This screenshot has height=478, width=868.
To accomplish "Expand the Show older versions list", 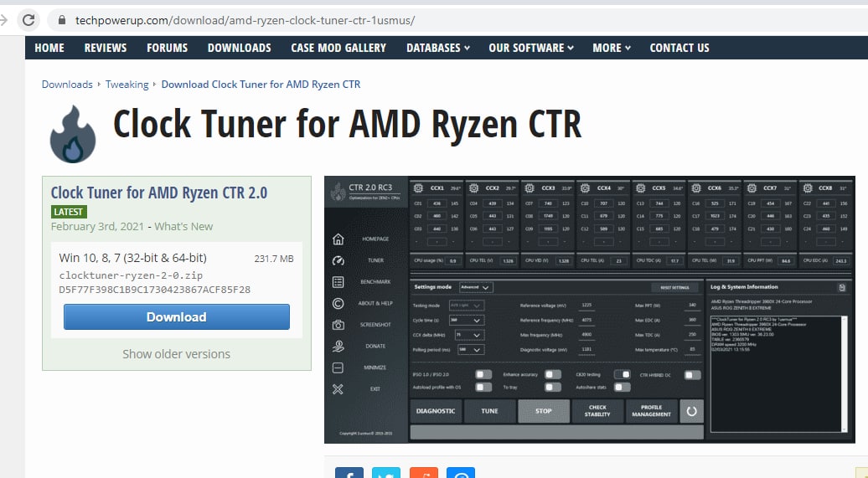I will [177, 354].
